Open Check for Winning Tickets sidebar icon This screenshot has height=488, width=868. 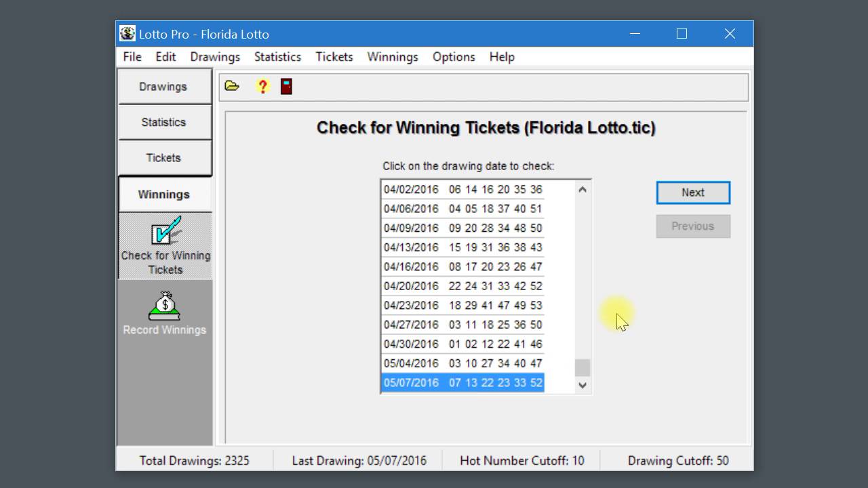165,245
